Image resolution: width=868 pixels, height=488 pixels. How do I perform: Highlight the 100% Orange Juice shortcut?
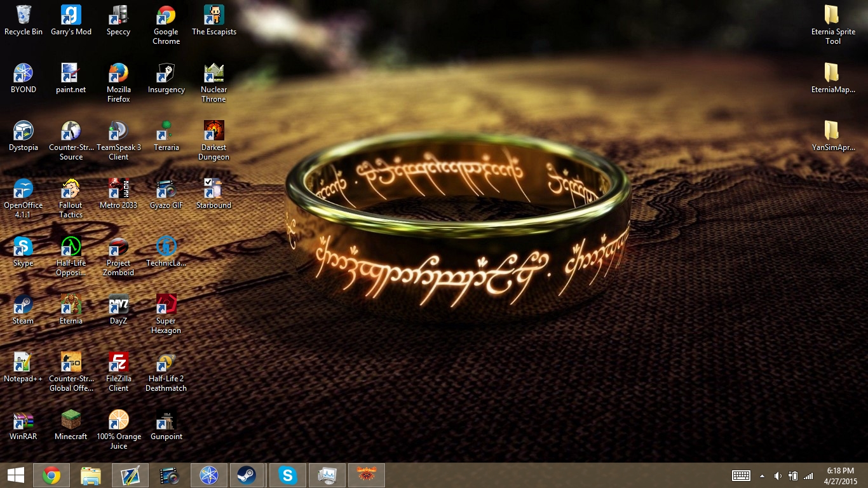point(118,430)
